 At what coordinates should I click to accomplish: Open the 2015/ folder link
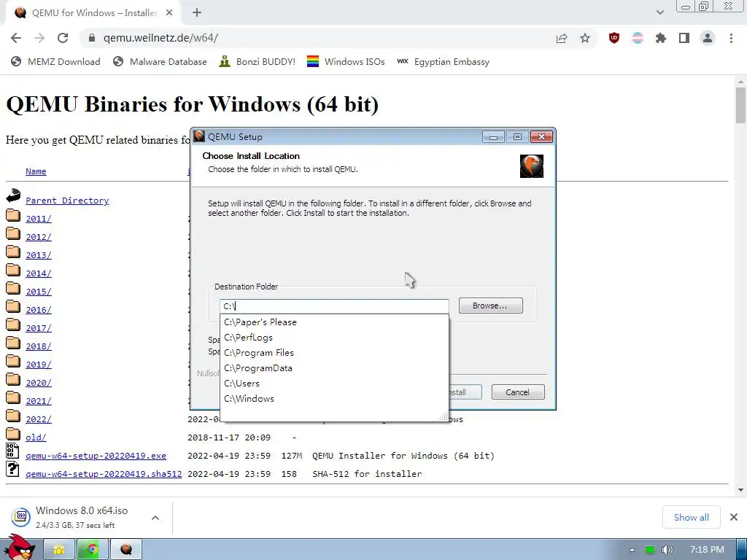point(39,292)
